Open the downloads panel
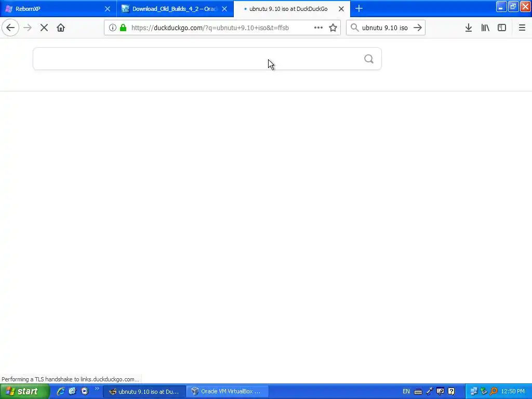 pos(469,28)
